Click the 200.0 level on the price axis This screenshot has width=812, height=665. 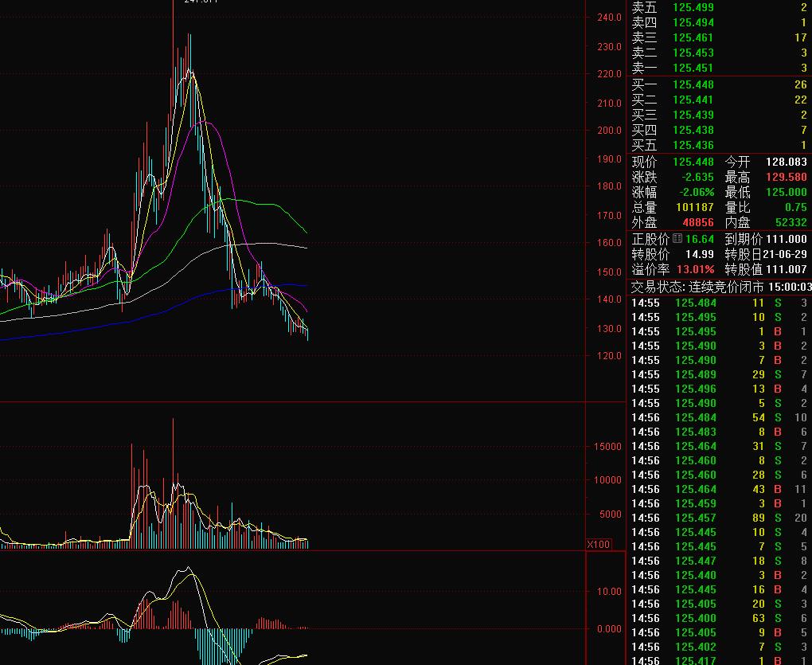(610, 131)
